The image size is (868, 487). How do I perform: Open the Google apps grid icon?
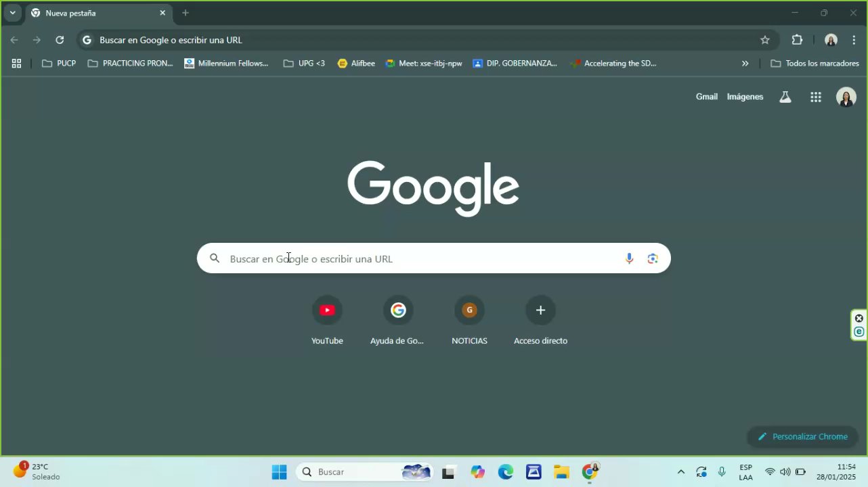(816, 97)
